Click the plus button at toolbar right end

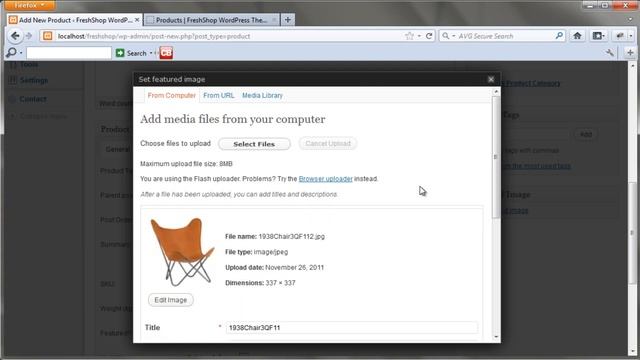click(x=630, y=53)
